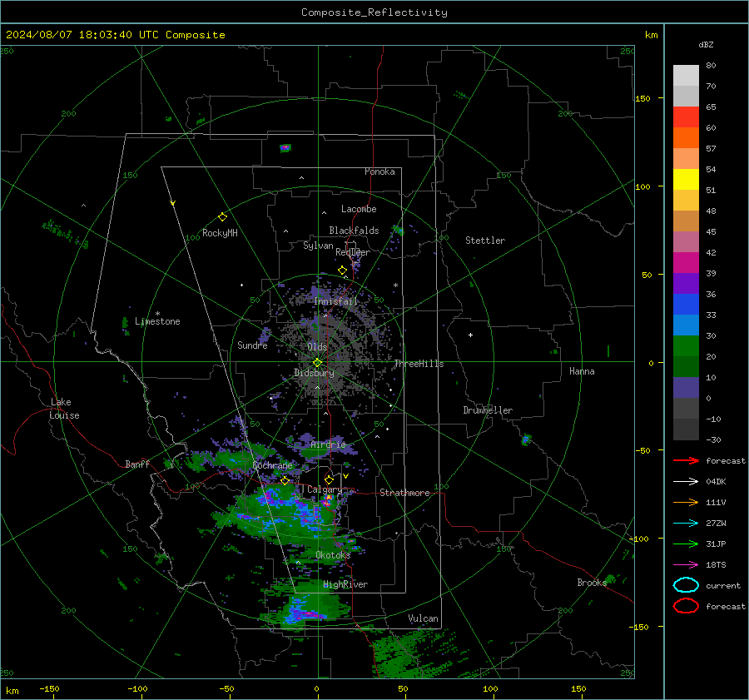Click the white 04DK arrow icon
The image size is (749, 700).
686,481
